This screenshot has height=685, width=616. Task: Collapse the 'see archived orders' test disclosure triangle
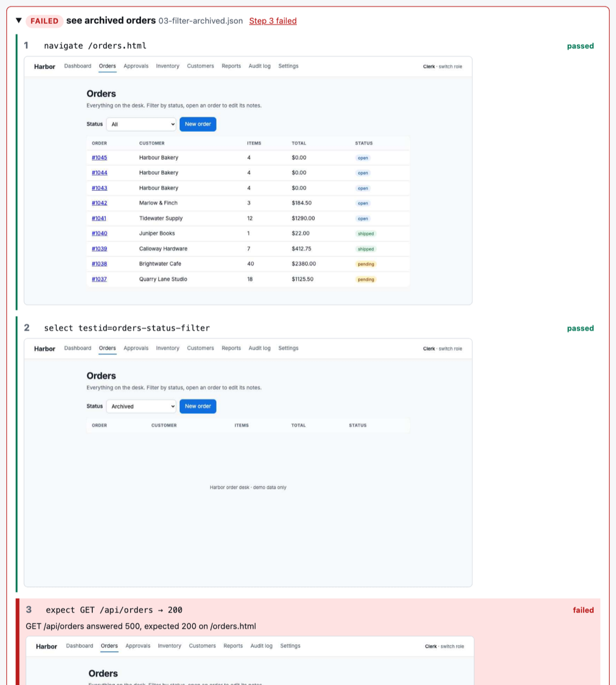[18, 21]
